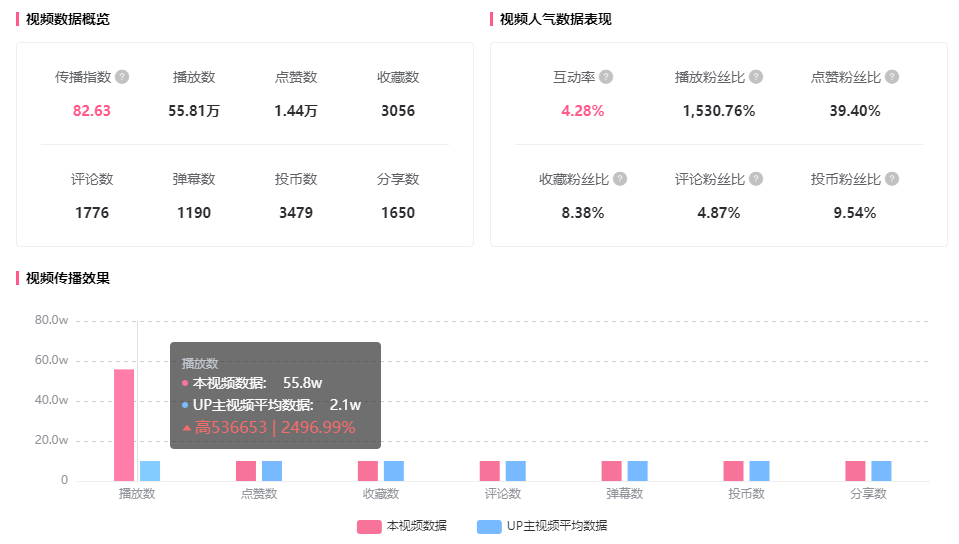Click the 投币粉丝比 value 9.54%
959x544 pixels.
coord(855,213)
